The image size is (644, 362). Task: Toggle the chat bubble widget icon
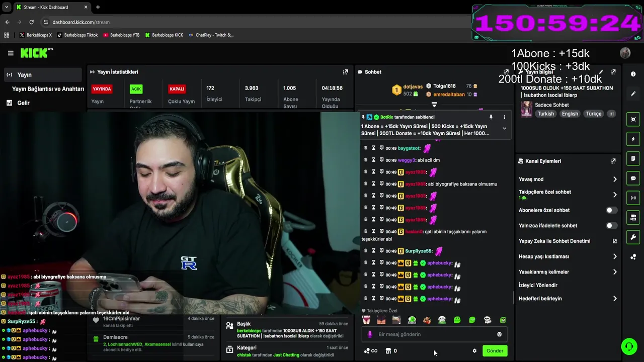coord(633,178)
